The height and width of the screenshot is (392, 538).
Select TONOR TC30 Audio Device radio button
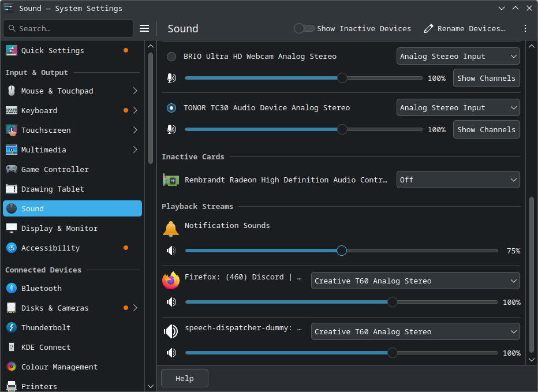pos(171,108)
